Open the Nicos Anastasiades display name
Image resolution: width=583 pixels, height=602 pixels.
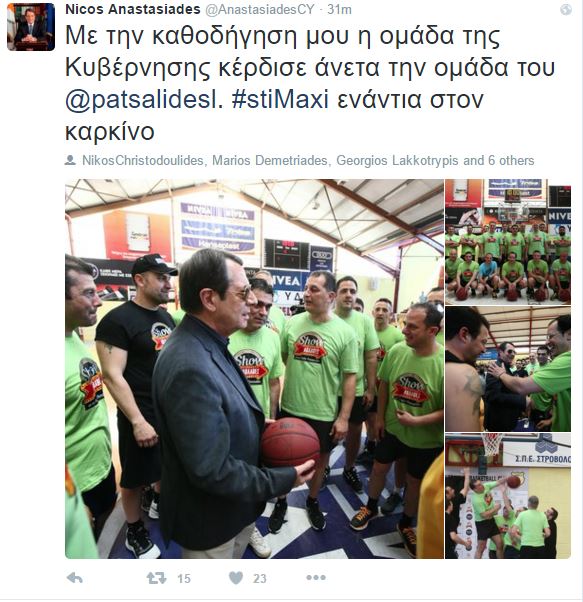coord(133,9)
